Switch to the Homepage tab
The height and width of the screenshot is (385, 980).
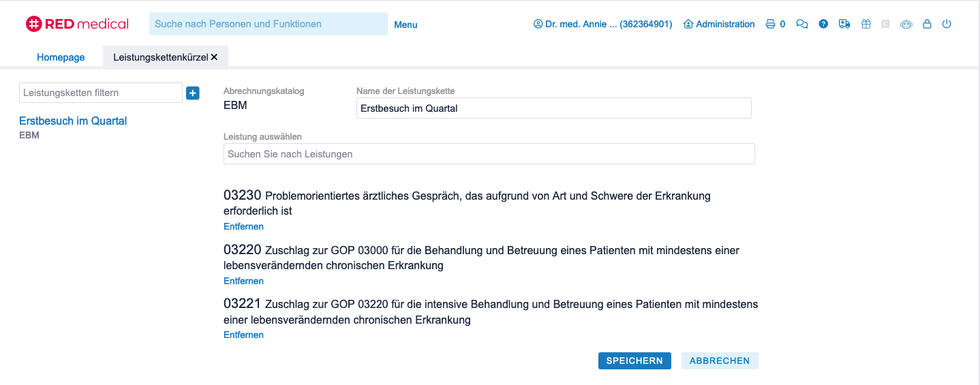(61, 57)
